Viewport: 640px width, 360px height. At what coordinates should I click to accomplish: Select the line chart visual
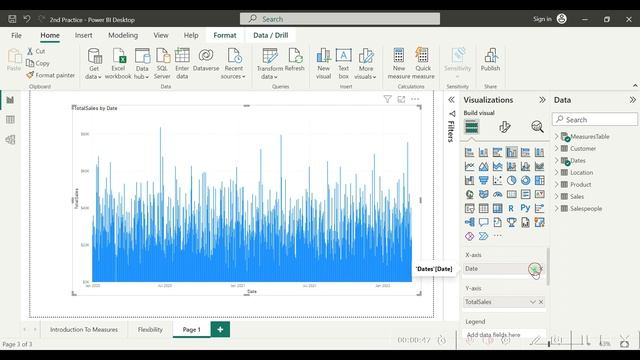(x=469, y=166)
